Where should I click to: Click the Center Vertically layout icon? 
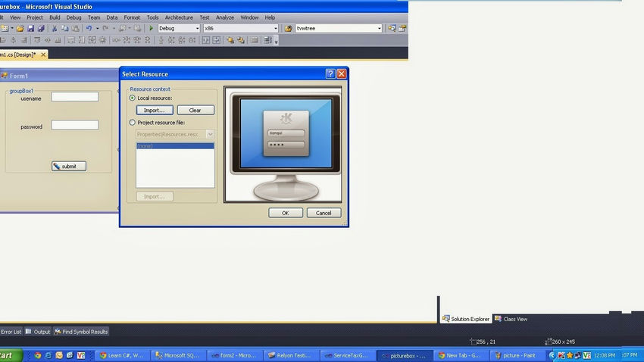click(217, 40)
